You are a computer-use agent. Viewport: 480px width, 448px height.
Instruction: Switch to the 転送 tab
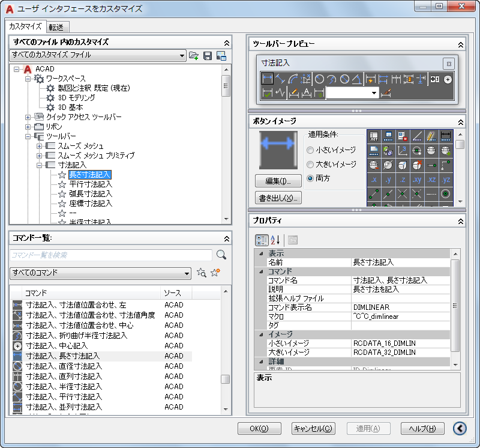tap(57, 28)
